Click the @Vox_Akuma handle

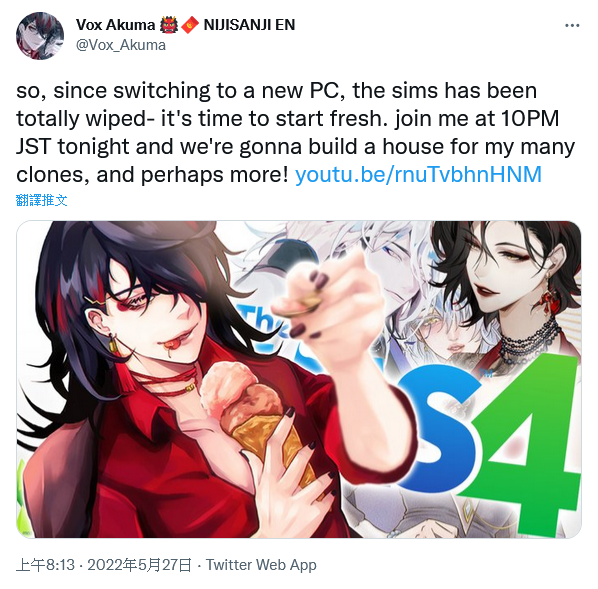[121, 45]
